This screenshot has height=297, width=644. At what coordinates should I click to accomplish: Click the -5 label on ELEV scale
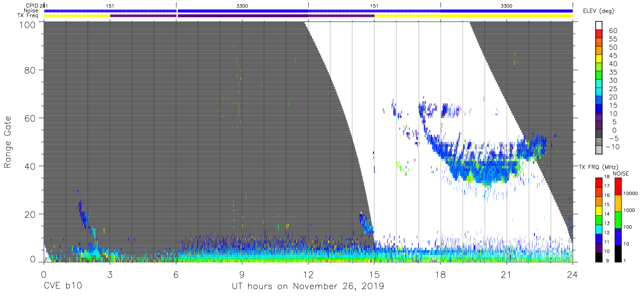[614, 138]
